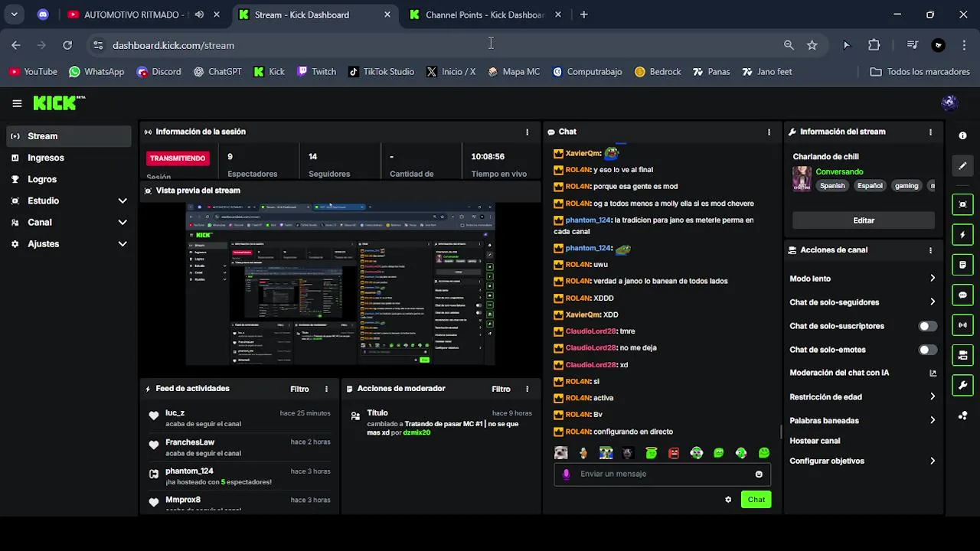Open Modo lento options arrow
Screen dimensions: 980x551
click(933, 279)
